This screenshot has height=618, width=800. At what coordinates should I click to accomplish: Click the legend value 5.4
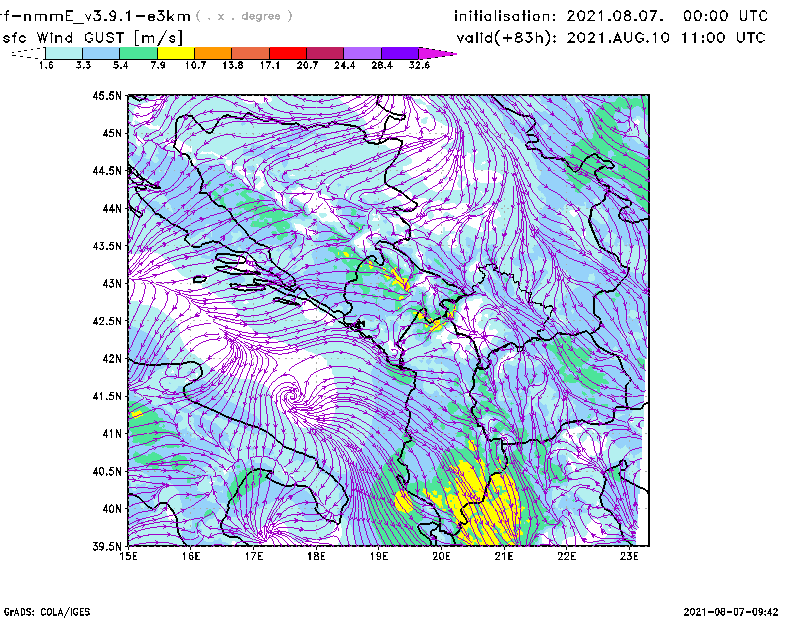[x=120, y=65]
